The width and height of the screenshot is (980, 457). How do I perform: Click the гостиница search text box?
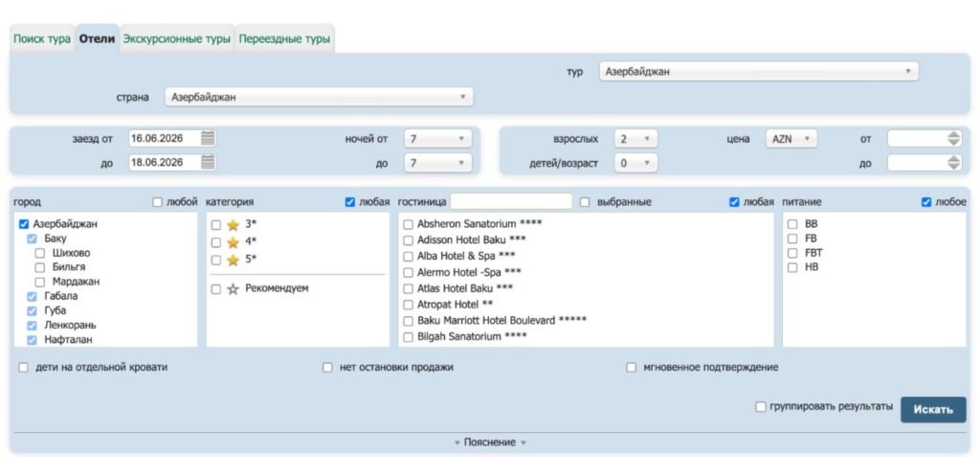[511, 201]
